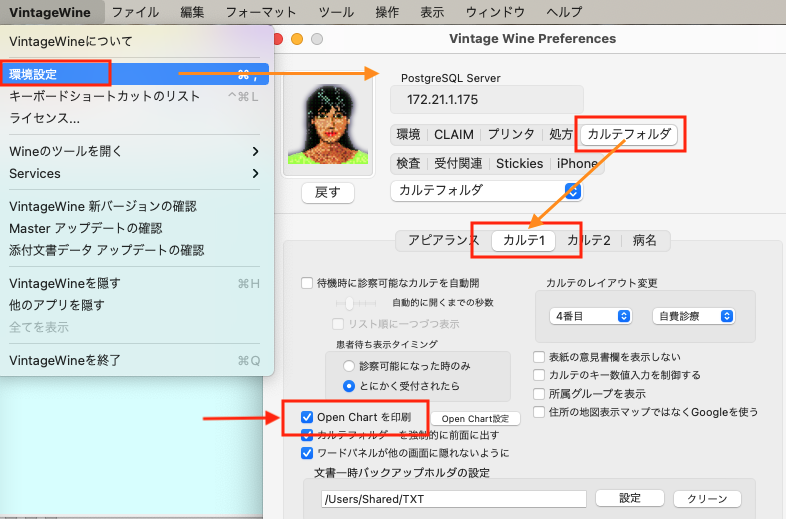Toggle the Open Chart を印刷 checkbox
Screen dimensions: 786x519
(308, 416)
